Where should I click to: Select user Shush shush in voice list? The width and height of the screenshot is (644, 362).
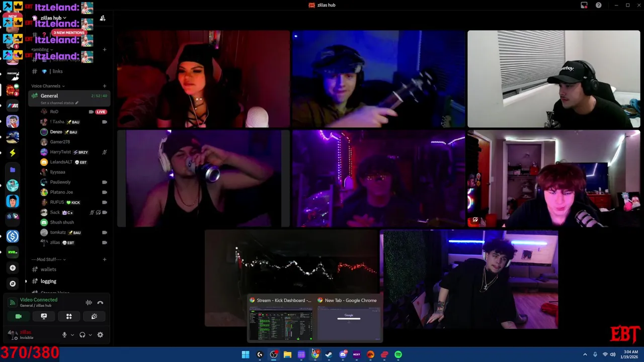point(62,222)
